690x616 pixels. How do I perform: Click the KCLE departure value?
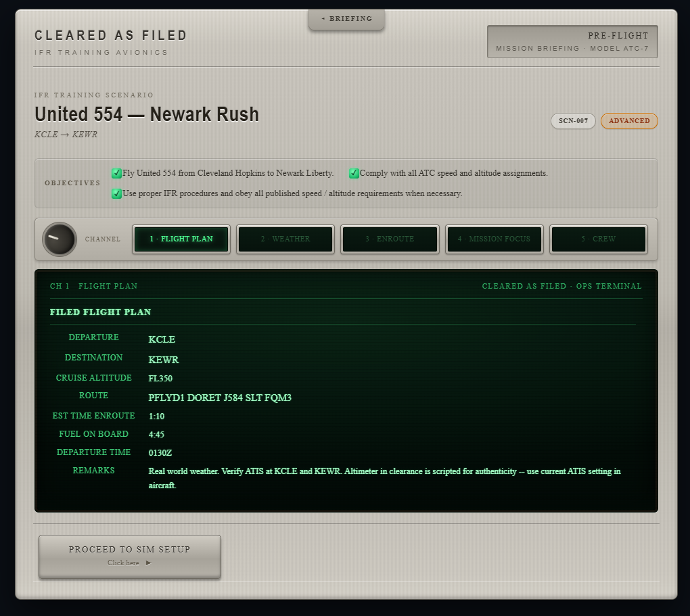pyautogui.click(x=162, y=339)
